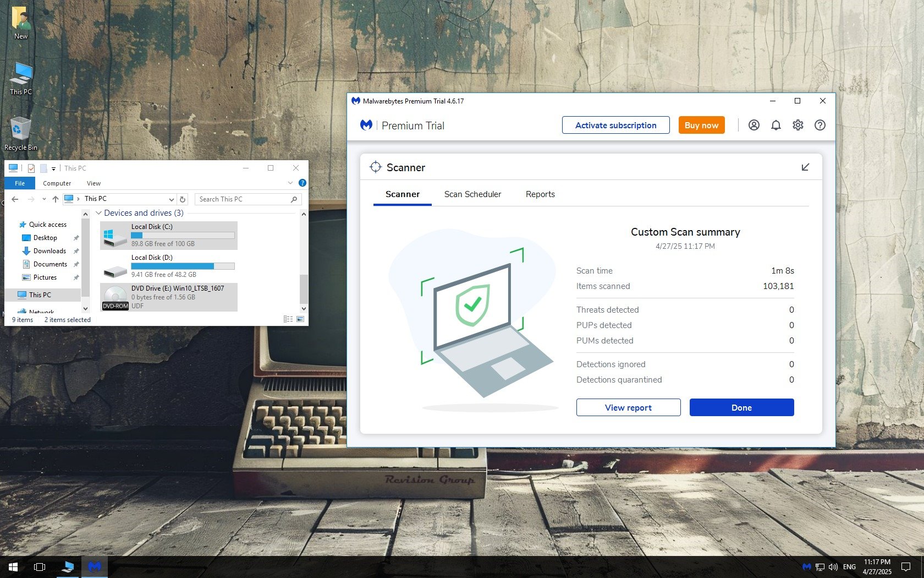Select Desktop in the navigation pane
924x578 pixels.
(45, 238)
